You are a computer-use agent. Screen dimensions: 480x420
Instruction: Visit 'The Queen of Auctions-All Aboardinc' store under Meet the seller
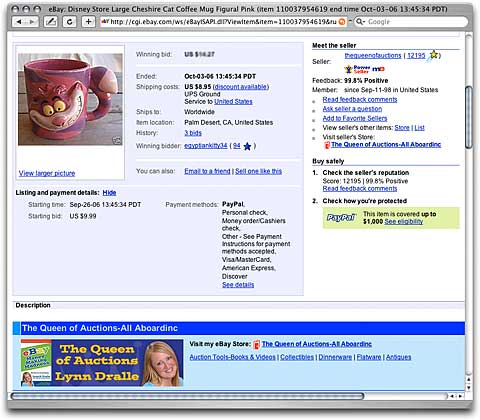[386, 145]
